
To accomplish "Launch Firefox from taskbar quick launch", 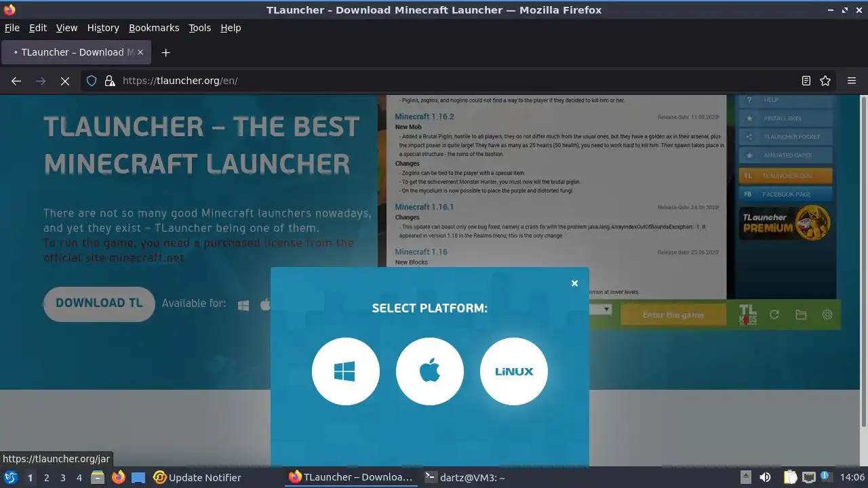I will click(118, 477).
